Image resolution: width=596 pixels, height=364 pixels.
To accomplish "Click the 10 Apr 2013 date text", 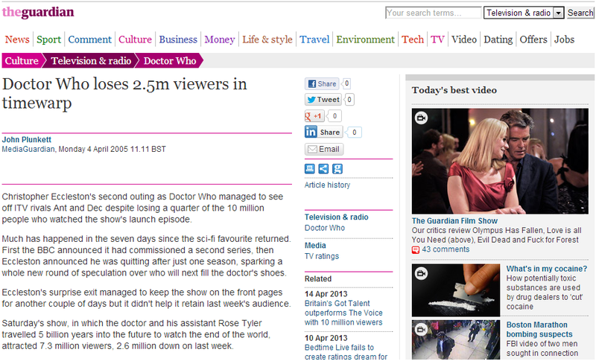I will (326, 338).
